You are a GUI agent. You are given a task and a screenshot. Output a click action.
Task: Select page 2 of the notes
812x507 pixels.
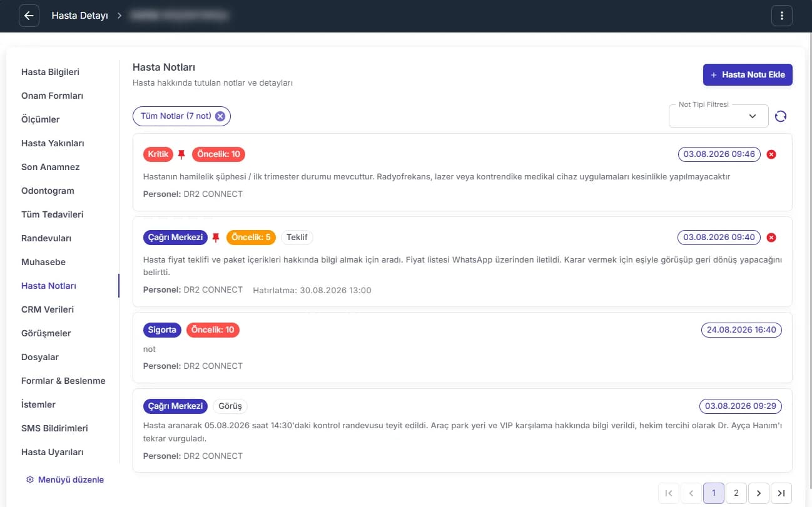(736, 493)
